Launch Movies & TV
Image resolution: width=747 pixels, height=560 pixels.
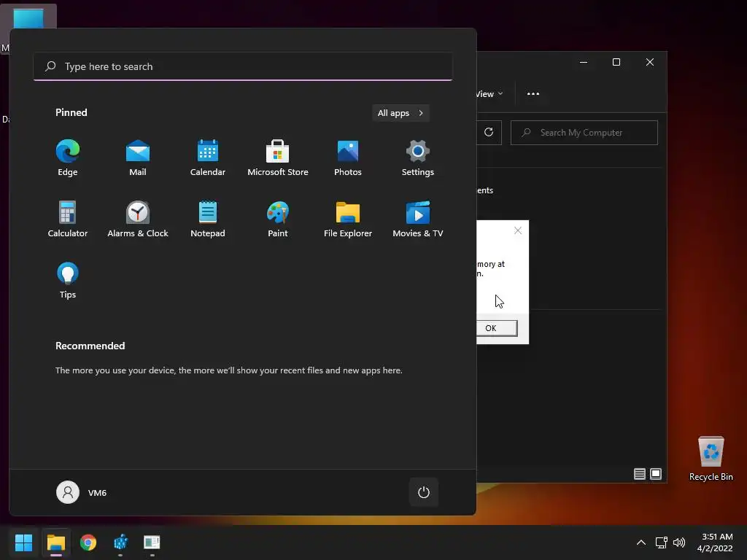[418, 219]
